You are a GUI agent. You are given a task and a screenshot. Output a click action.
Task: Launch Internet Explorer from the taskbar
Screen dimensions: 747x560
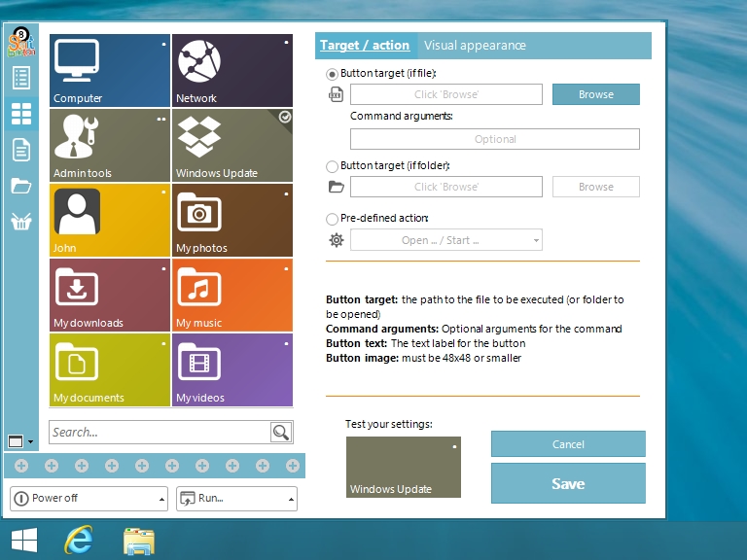click(x=79, y=540)
